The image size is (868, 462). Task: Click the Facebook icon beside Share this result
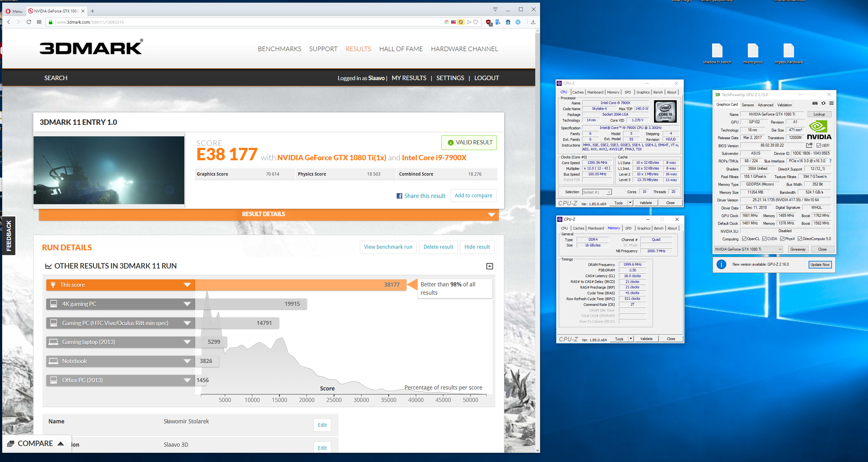pos(399,196)
